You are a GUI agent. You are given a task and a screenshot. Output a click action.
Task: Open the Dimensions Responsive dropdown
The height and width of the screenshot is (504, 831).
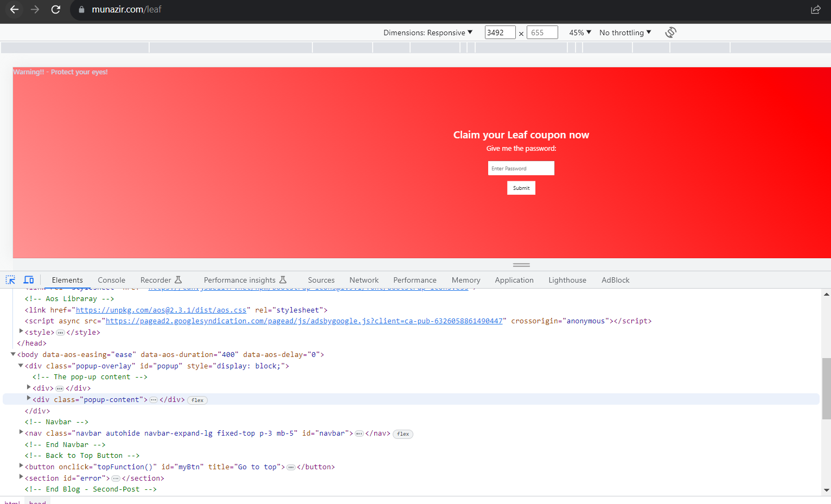[x=429, y=33]
